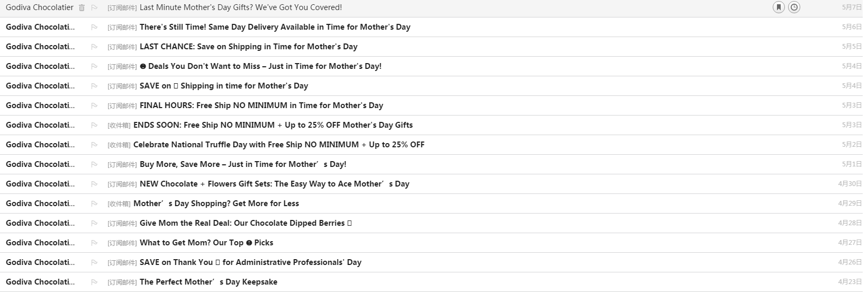Viewport: 868px width, 292px height.
Task: Open Deals You Don't Want to Miss email
Action: (264, 66)
